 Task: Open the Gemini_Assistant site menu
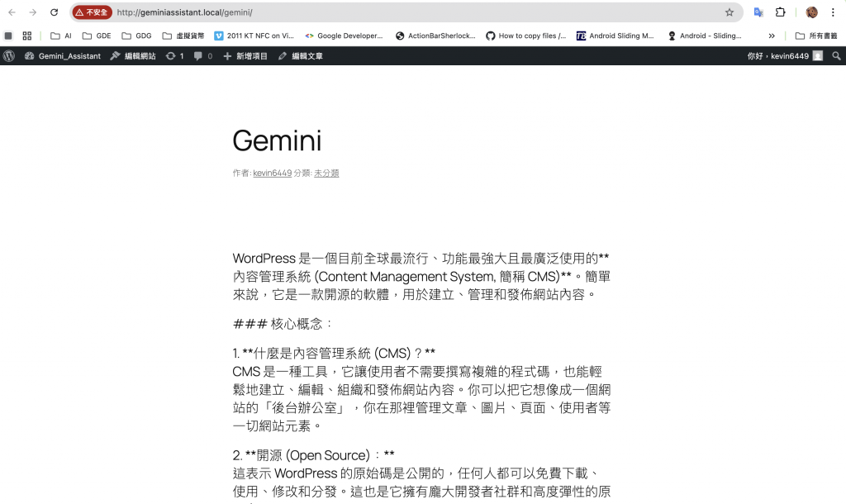pos(63,55)
